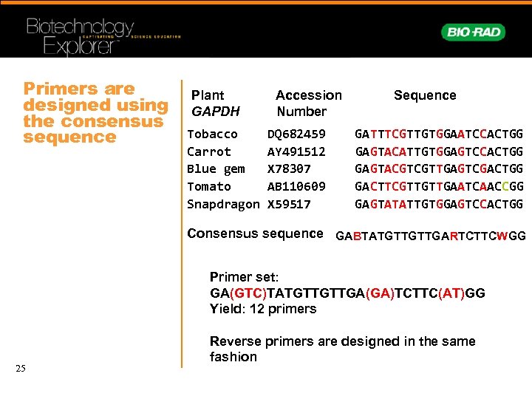Image resolution: width=532 pixels, height=399 pixels.
Task: Select Snapdragon sequence GAGTATATTGTGGAGTCCACTGG
Action: pyautogui.click(x=439, y=204)
